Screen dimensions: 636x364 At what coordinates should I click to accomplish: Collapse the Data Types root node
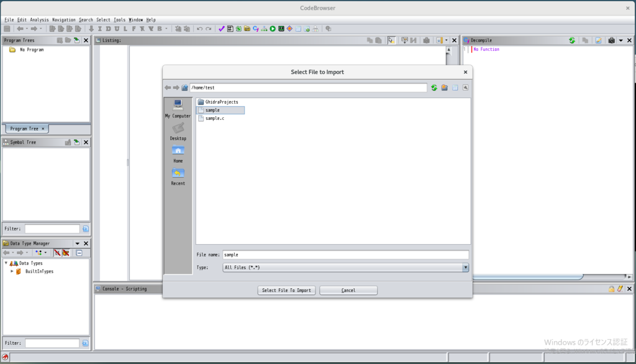tap(6, 263)
